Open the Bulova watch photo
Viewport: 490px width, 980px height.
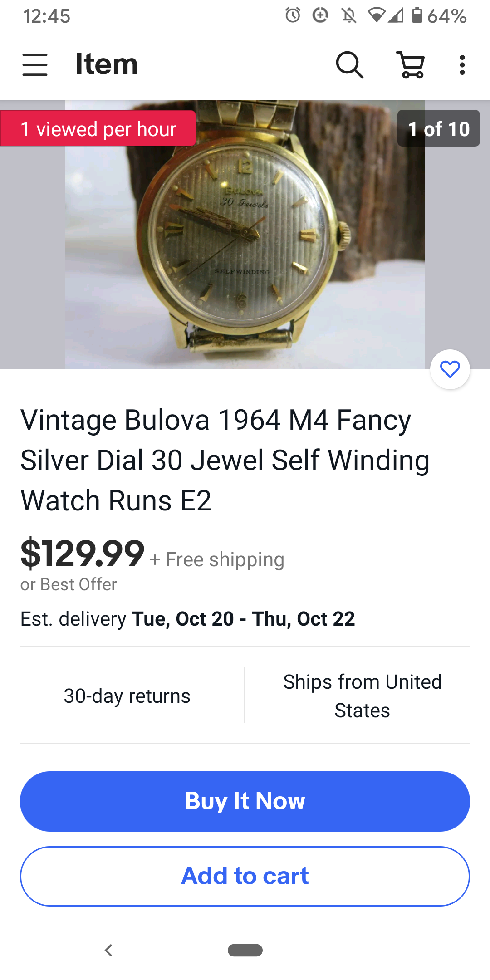point(245,234)
